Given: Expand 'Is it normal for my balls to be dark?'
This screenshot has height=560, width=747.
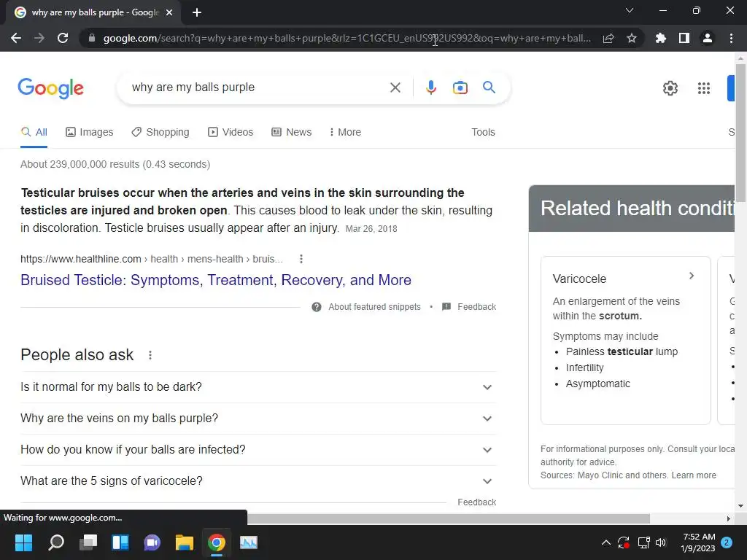Looking at the screenshot, I should [258, 387].
